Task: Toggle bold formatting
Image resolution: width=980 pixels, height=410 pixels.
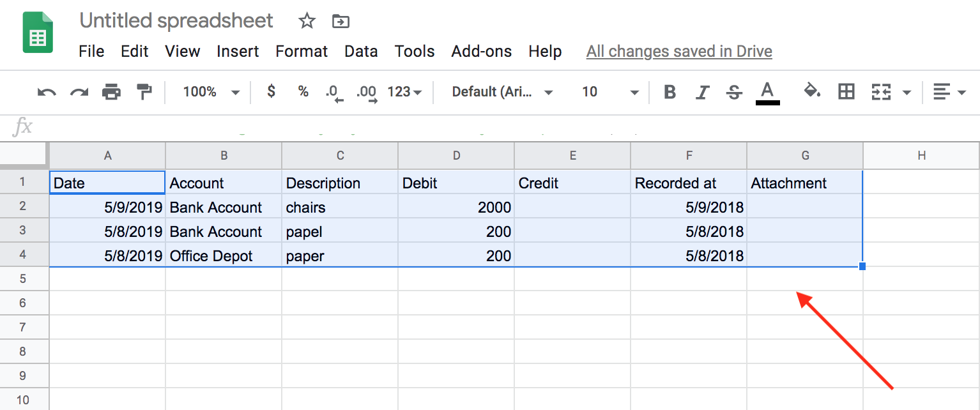Action: [x=670, y=92]
